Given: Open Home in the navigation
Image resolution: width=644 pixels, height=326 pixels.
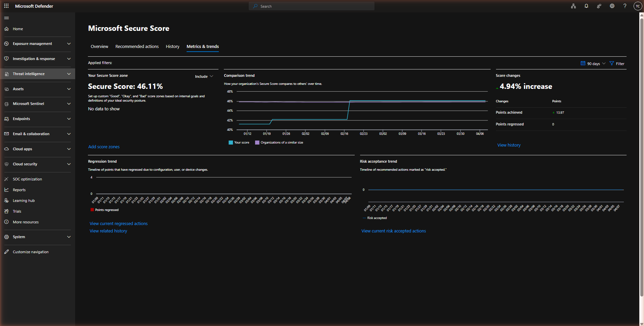Looking at the screenshot, I should click(38, 29).
